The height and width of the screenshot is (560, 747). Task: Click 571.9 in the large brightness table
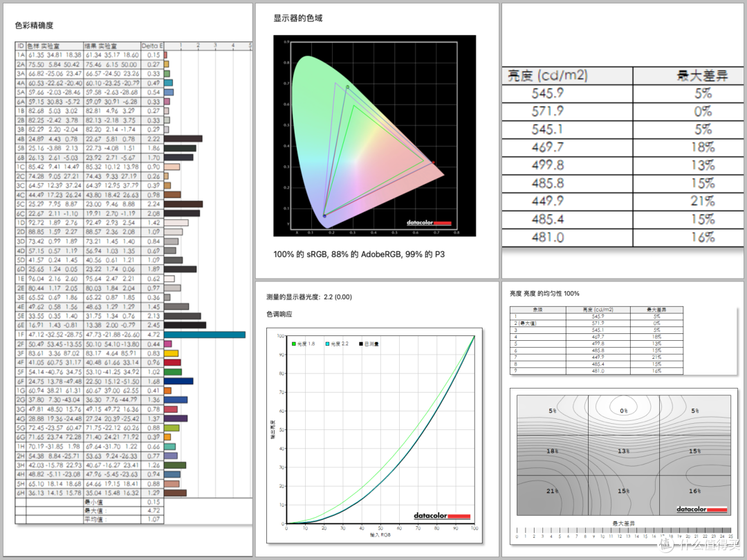tap(548, 111)
